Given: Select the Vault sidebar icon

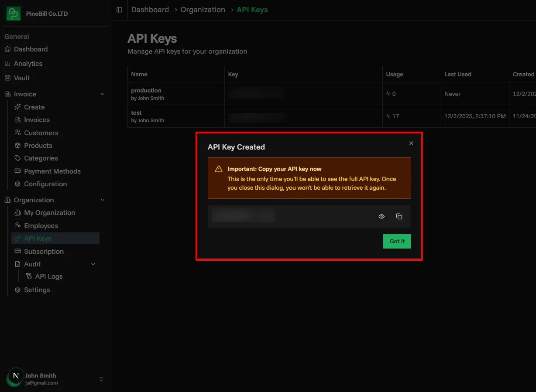Looking at the screenshot, I should coord(7,78).
